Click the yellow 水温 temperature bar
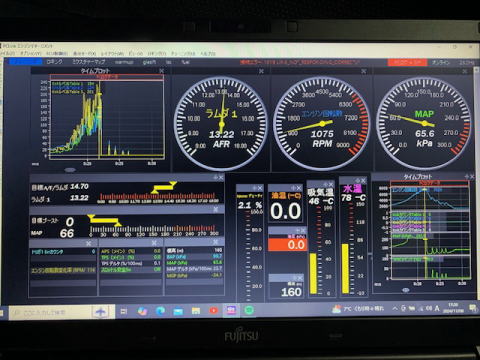480x360 pixels. [x=345, y=268]
